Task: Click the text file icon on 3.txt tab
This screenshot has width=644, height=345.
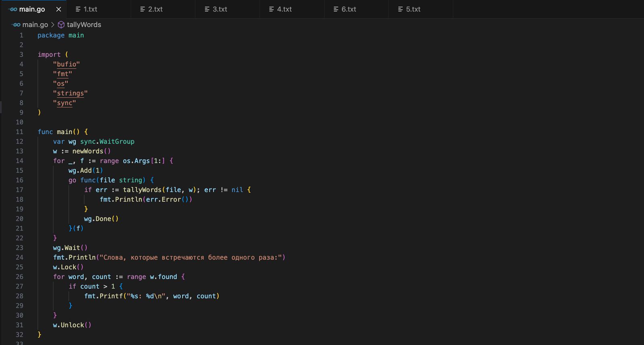Action: click(207, 9)
